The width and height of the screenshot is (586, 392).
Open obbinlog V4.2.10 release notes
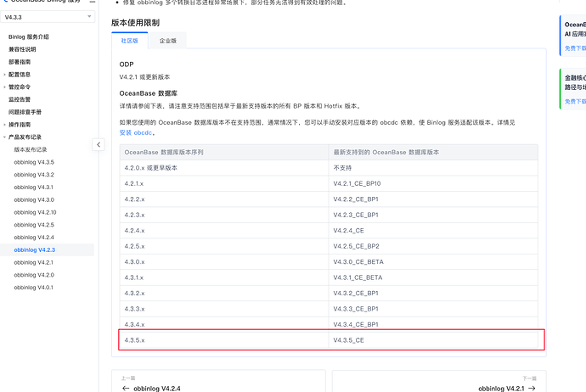pos(35,212)
